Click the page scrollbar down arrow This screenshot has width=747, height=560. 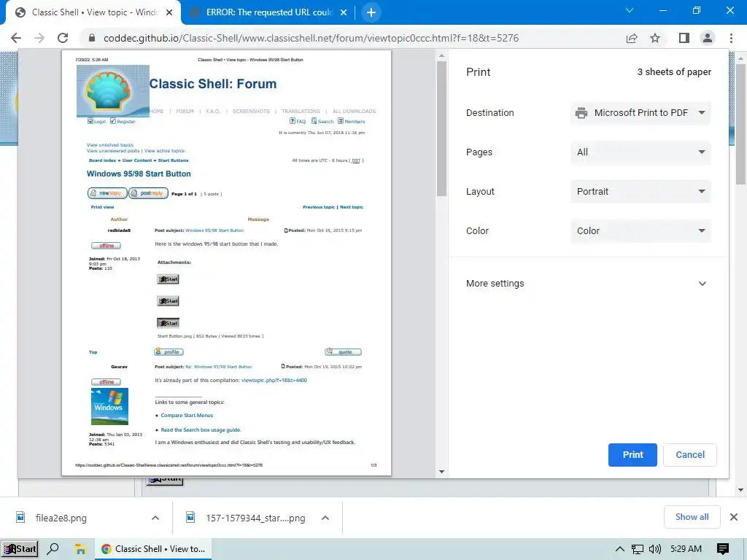pos(740,490)
